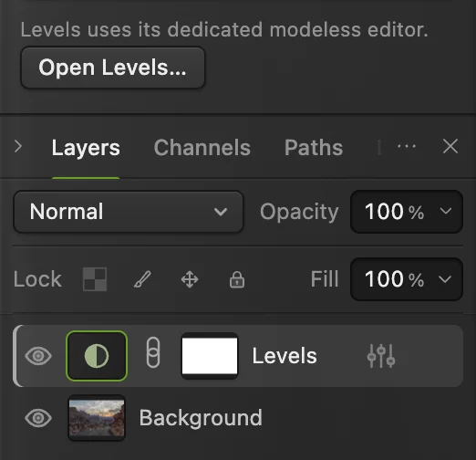Open the Normal blend mode dropdown
Screen dimensions: 476x460
(x=129, y=212)
